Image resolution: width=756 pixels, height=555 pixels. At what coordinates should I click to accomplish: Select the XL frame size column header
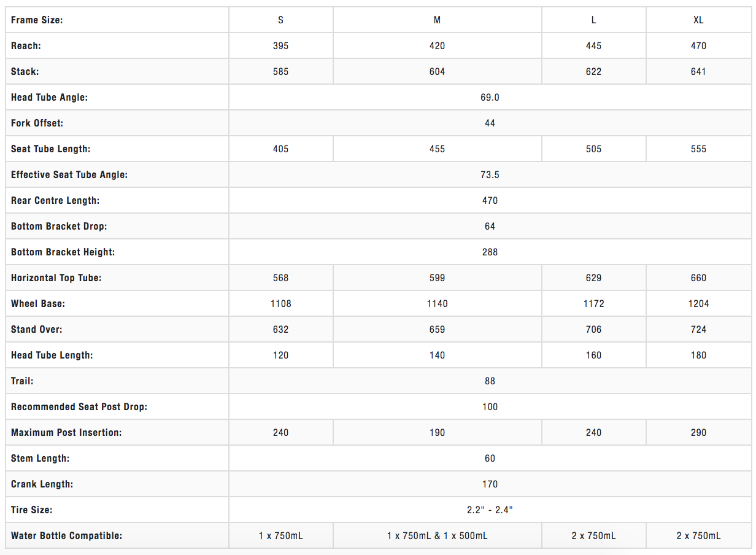pyautogui.click(x=698, y=20)
